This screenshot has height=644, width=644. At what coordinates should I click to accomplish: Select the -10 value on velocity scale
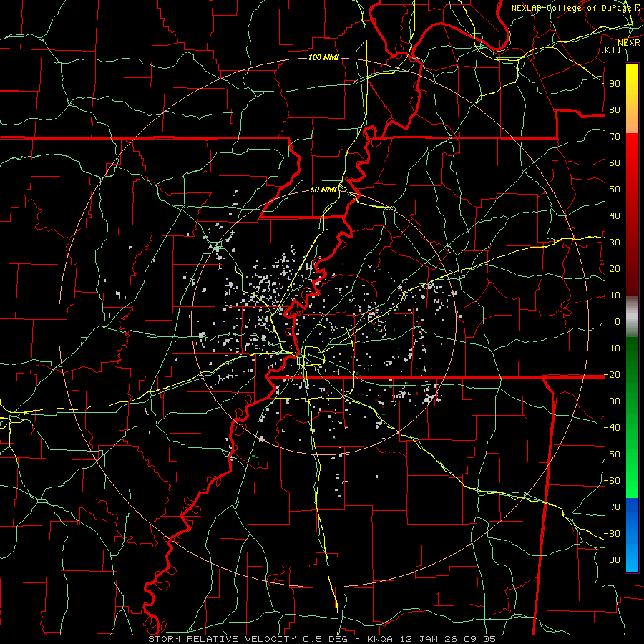[x=612, y=348]
